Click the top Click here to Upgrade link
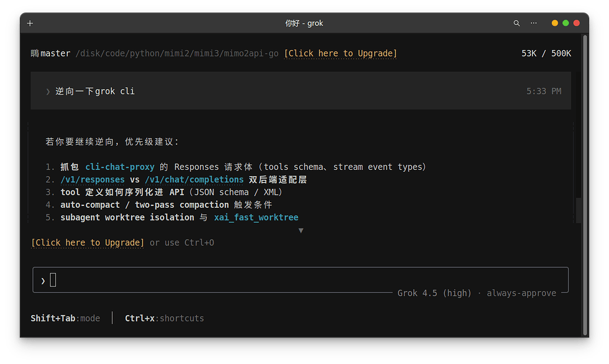609x364 pixels. tap(340, 54)
